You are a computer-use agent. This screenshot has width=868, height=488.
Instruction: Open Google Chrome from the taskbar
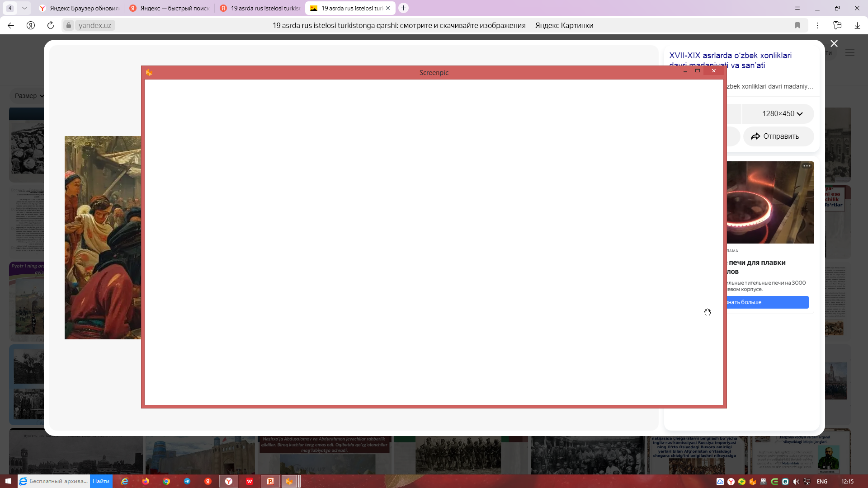click(166, 481)
